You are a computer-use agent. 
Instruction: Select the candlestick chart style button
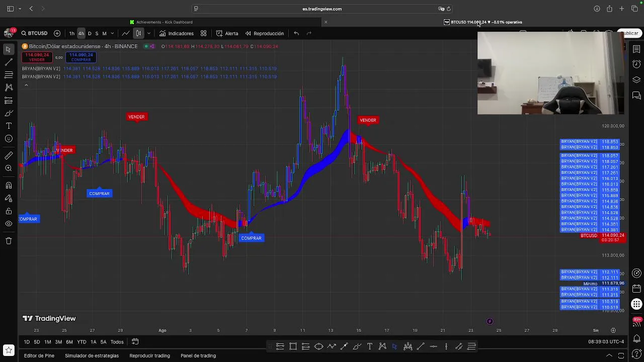[x=138, y=33]
